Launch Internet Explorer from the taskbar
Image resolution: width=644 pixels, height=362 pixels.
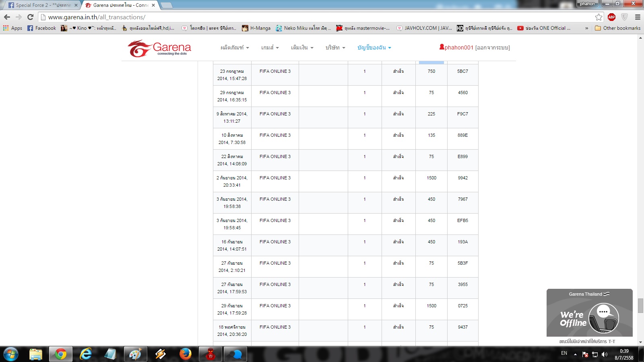(86, 354)
